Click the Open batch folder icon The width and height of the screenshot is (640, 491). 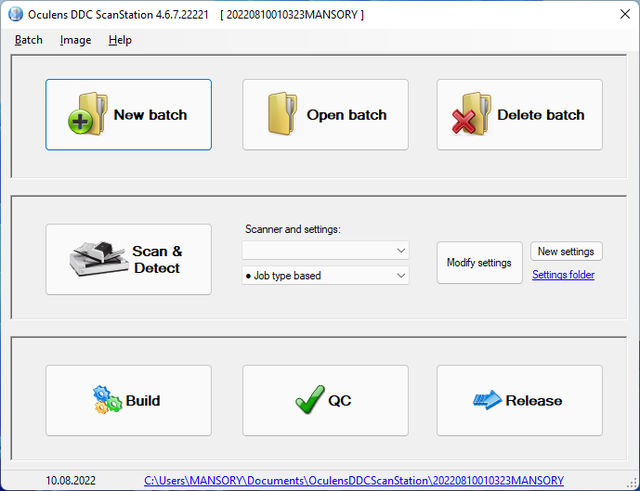282,113
